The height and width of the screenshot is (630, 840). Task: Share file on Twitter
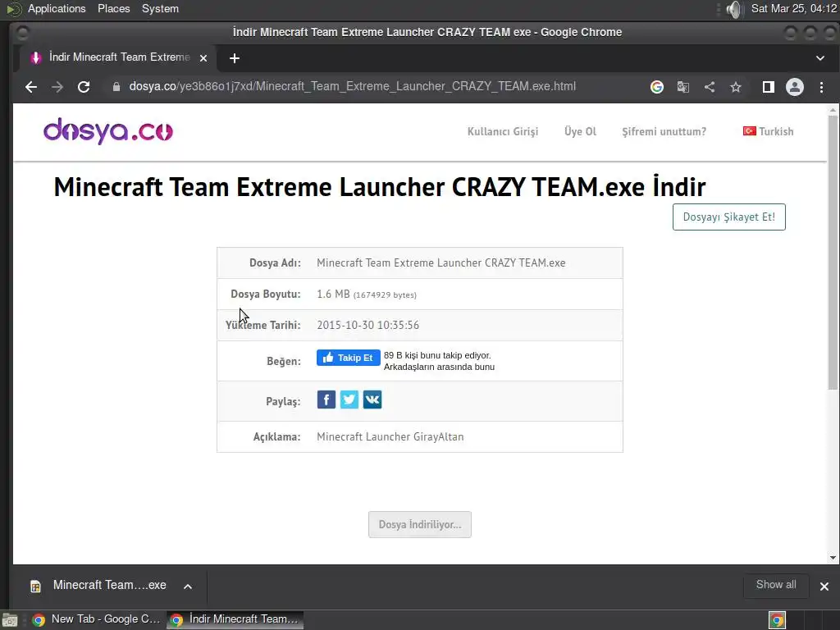pyautogui.click(x=349, y=399)
